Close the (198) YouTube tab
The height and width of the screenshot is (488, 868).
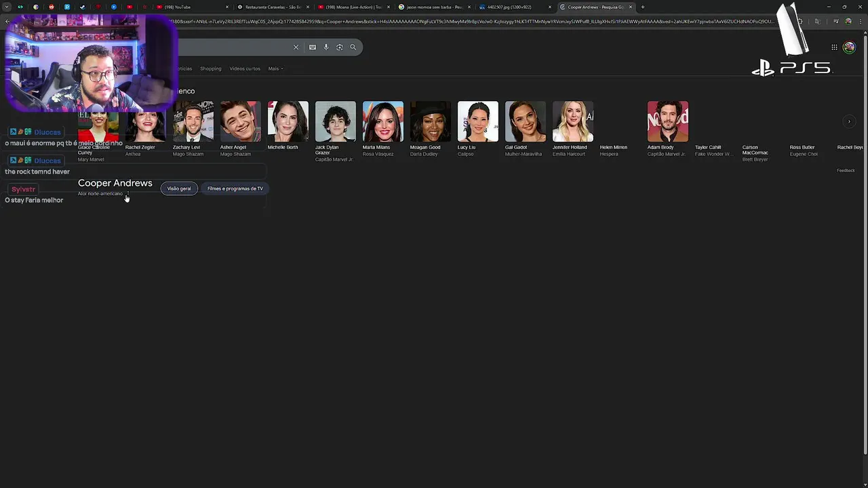227,7
